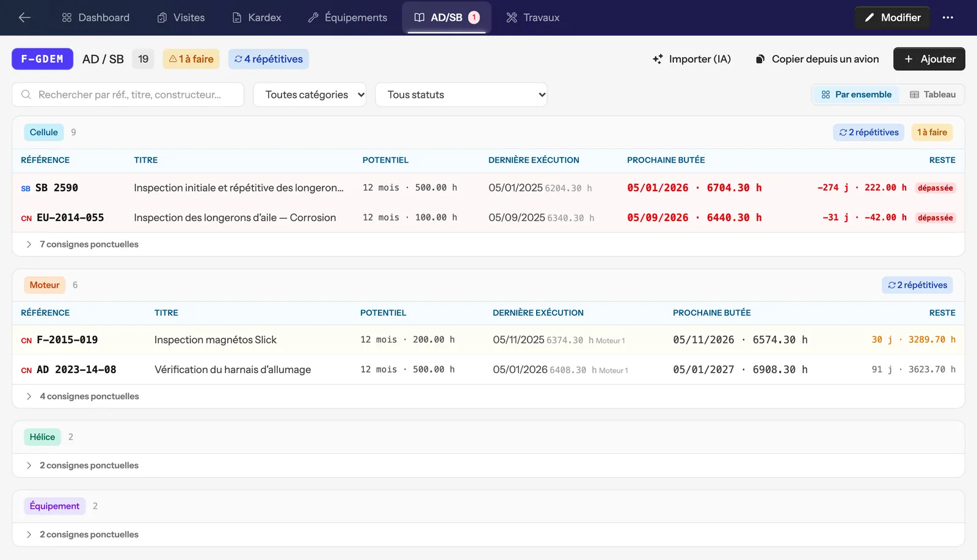Switch to Tableau view
977x560 pixels.
(x=932, y=95)
